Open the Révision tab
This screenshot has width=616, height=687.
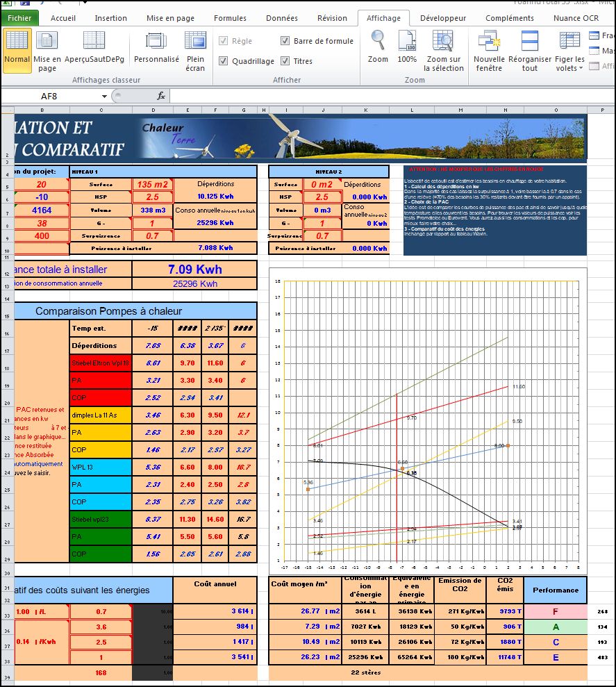(332, 18)
